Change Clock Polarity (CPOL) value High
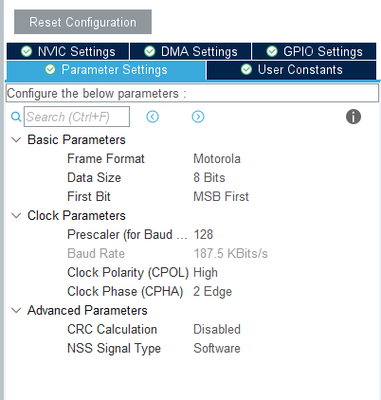This screenshot has width=381, height=400. tap(206, 273)
